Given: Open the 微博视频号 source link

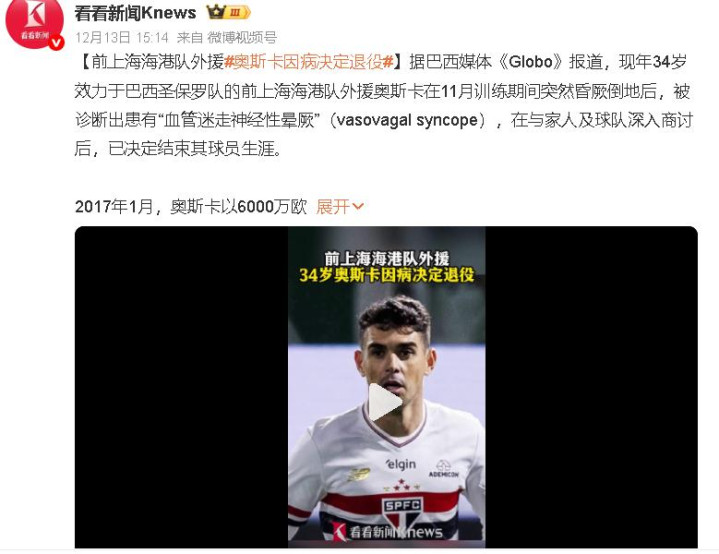Looking at the screenshot, I should 242,37.
